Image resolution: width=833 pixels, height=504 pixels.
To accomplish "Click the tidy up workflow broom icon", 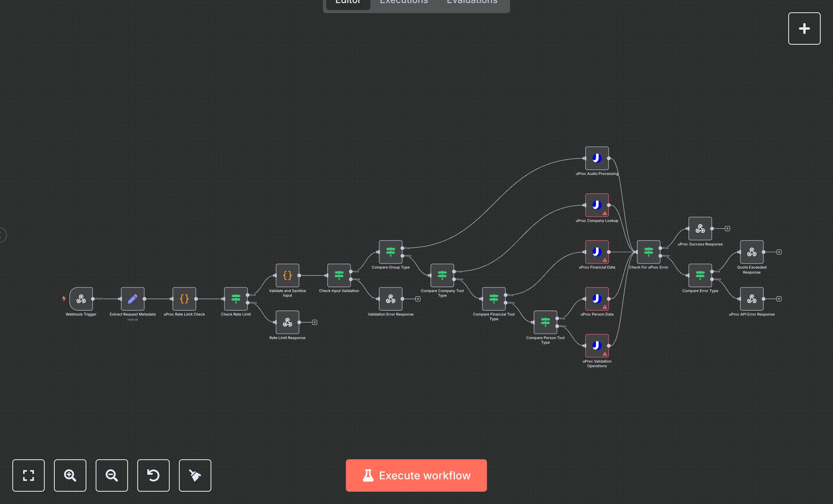I will click(195, 475).
